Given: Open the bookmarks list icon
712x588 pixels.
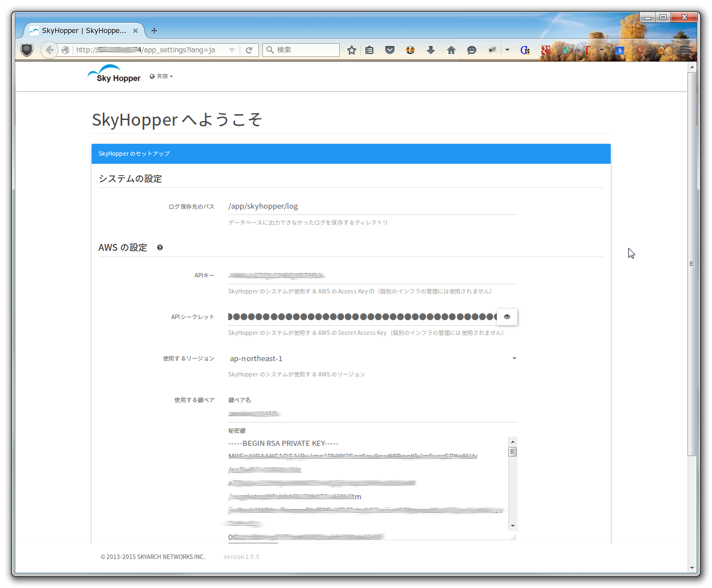Looking at the screenshot, I should [x=369, y=50].
